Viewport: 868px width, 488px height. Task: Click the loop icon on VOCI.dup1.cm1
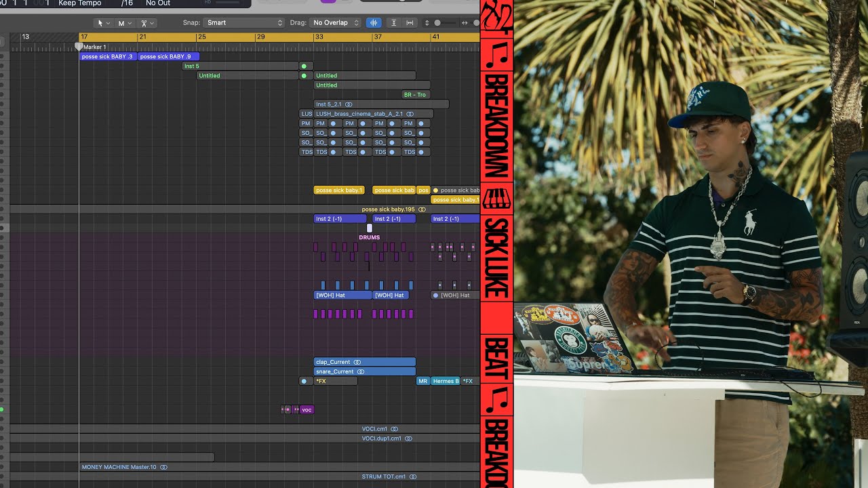408,439
